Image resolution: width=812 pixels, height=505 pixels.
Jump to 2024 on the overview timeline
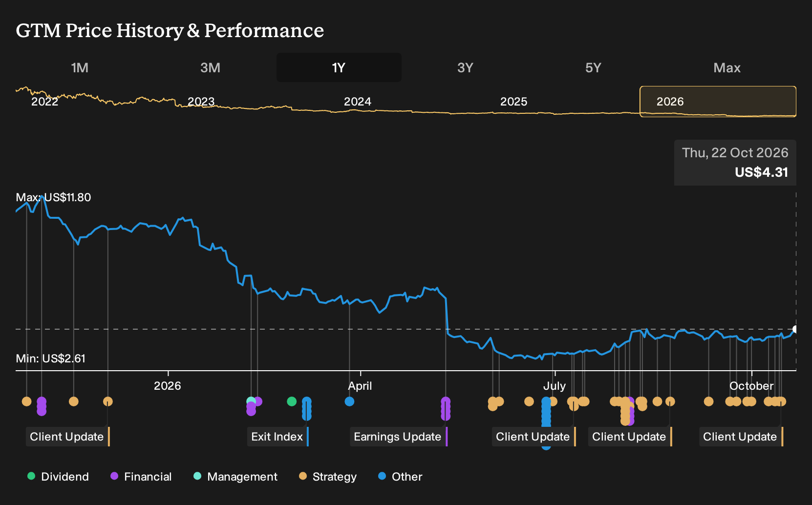tap(357, 102)
